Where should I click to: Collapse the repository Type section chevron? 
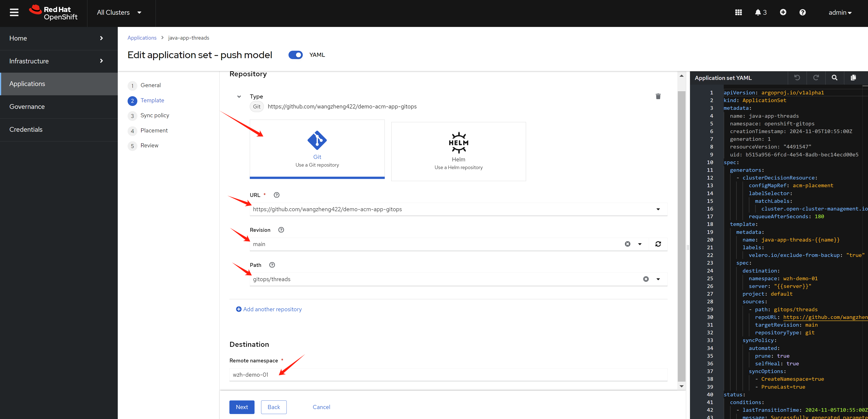coord(239,97)
